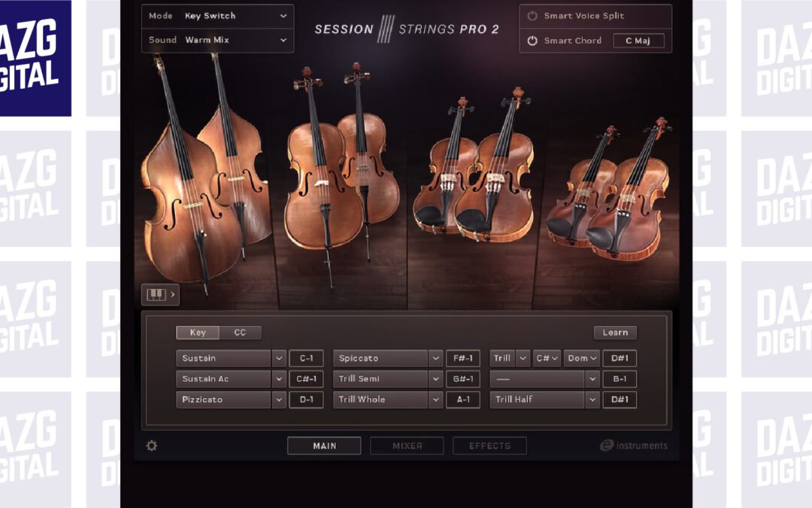This screenshot has height=508, width=812.
Task: Open the C# root note dropdown
Action: click(547, 358)
